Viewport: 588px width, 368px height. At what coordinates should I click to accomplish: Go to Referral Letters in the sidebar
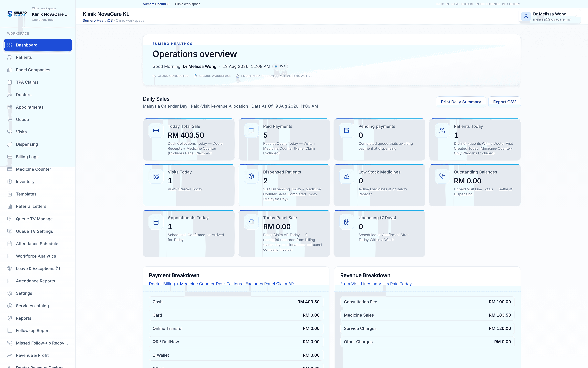click(38, 206)
